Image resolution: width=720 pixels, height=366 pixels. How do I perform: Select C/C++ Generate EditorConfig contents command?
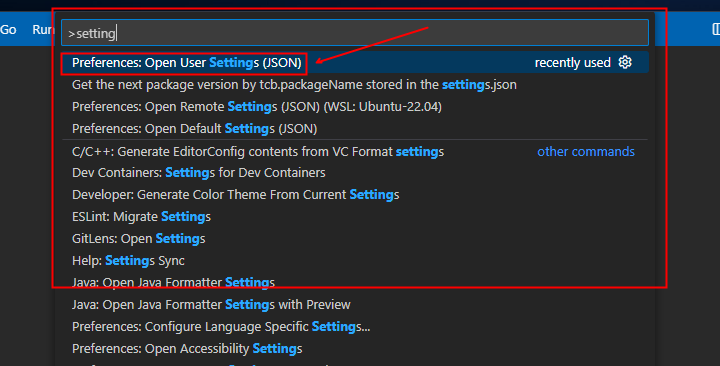(x=355, y=152)
